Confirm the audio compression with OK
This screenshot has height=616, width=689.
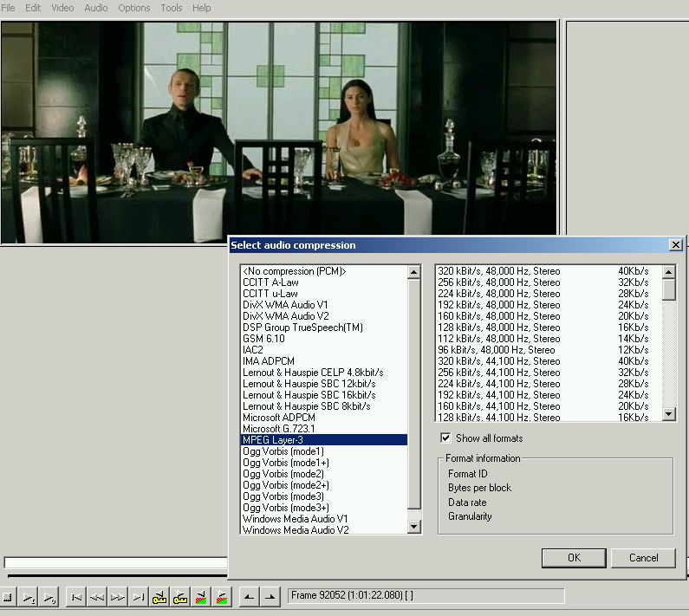pos(574,558)
